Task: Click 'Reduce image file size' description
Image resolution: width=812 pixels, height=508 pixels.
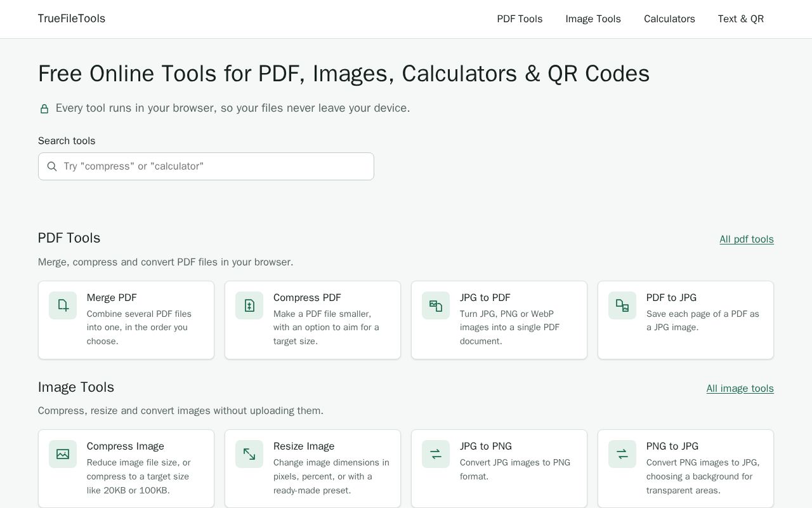Action: click(x=139, y=477)
